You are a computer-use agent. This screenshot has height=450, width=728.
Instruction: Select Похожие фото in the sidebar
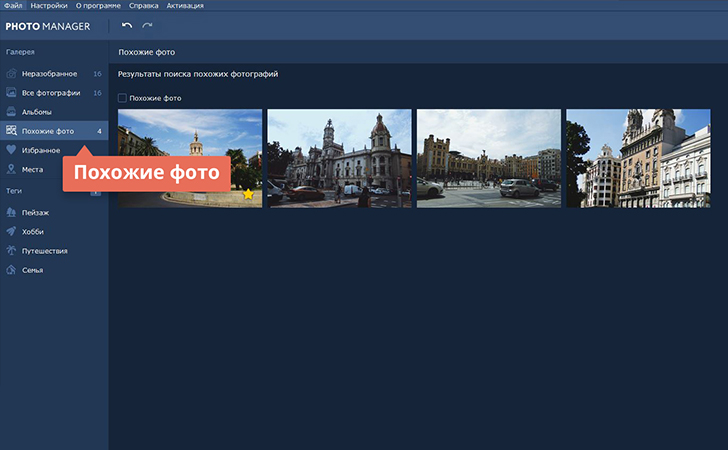(x=48, y=131)
